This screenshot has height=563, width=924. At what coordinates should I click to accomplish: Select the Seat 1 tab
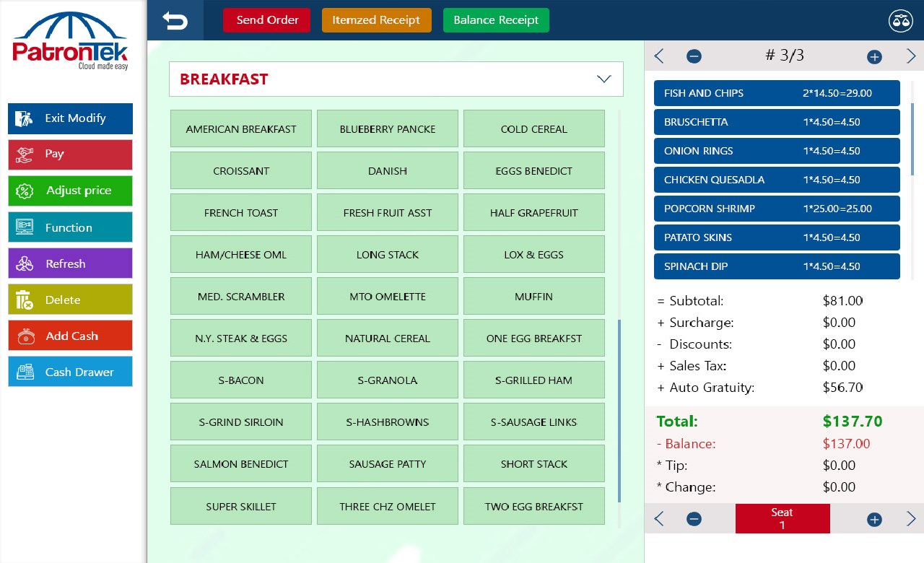783,519
